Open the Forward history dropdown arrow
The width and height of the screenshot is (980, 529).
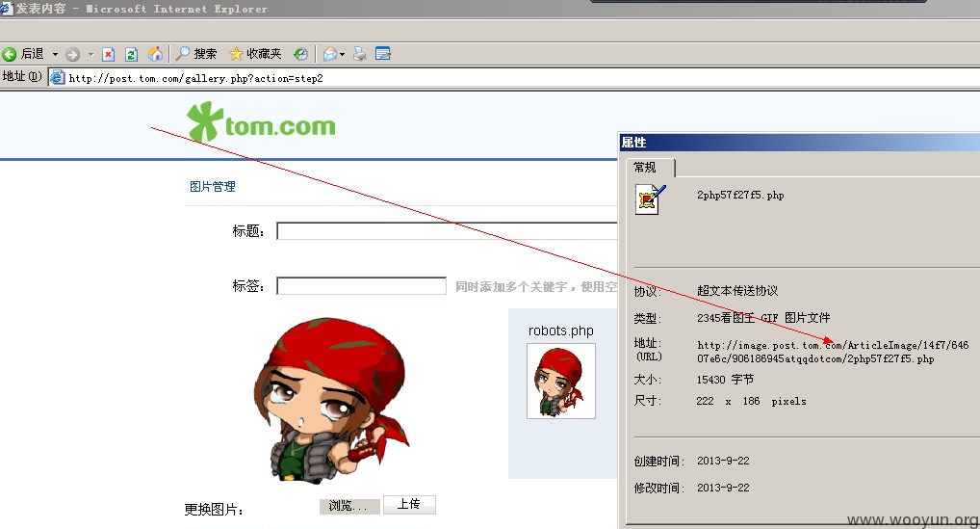tap(90, 54)
